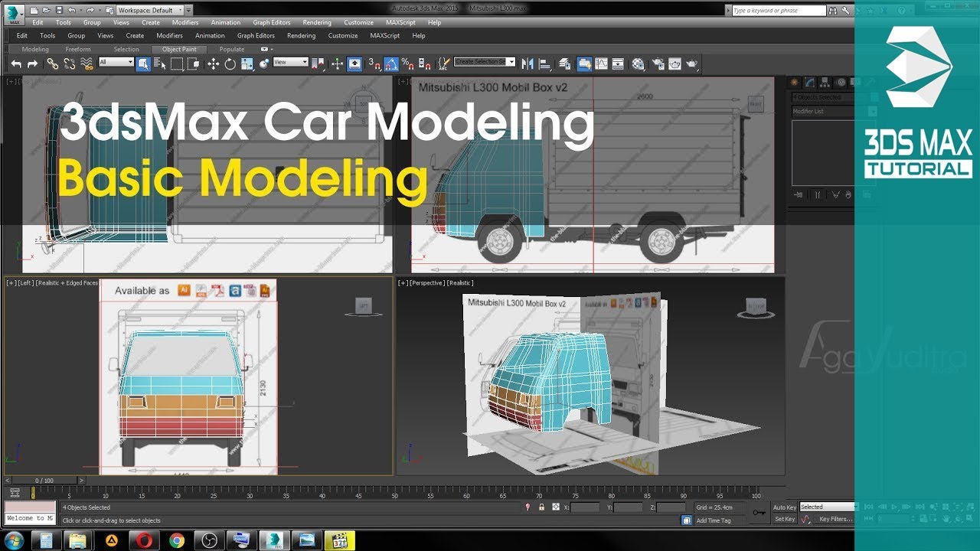The width and height of the screenshot is (980, 551).
Task: Toggle Auto Key mode
Action: tap(784, 507)
